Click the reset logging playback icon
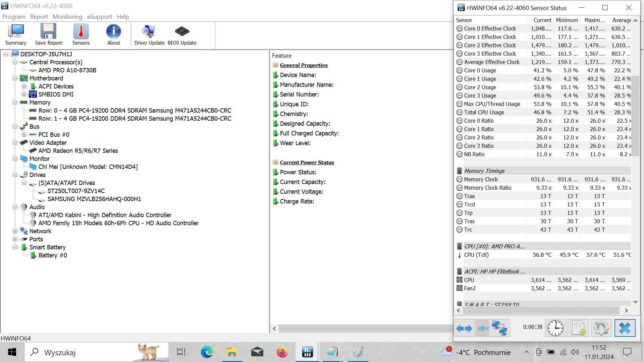The width and height of the screenshot is (644, 362). (465, 328)
